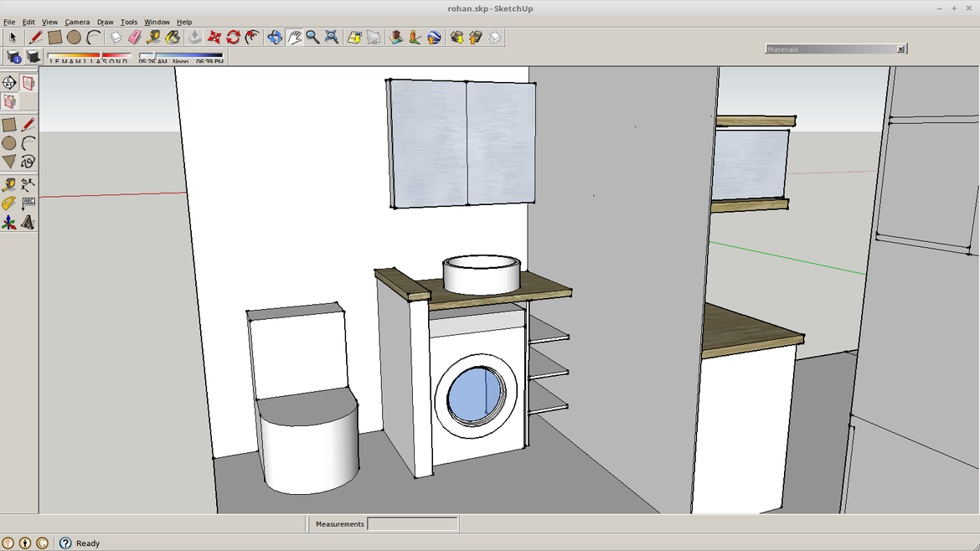This screenshot has width=980, height=551.
Task: Close the Materials window
Action: (x=900, y=49)
